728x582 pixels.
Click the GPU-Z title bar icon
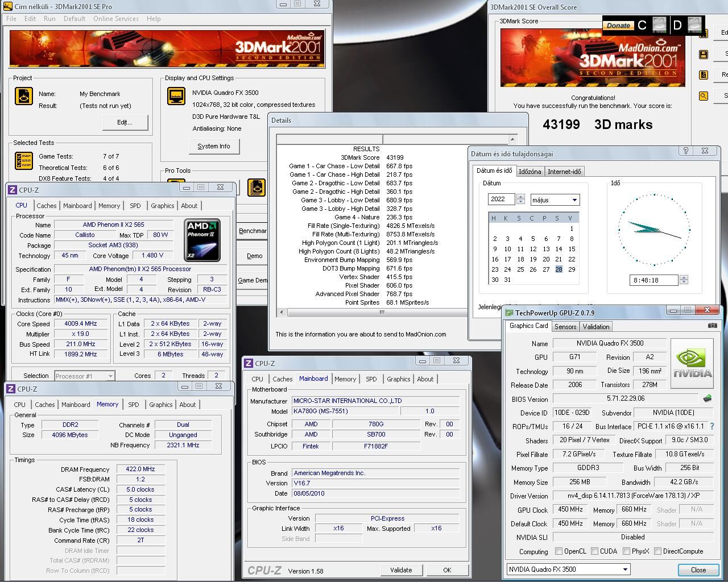[510, 313]
